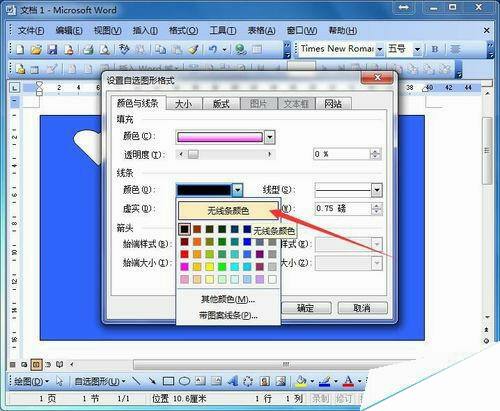
Task: Switch to Outline view
Action: pyautogui.click(x=48, y=364)
